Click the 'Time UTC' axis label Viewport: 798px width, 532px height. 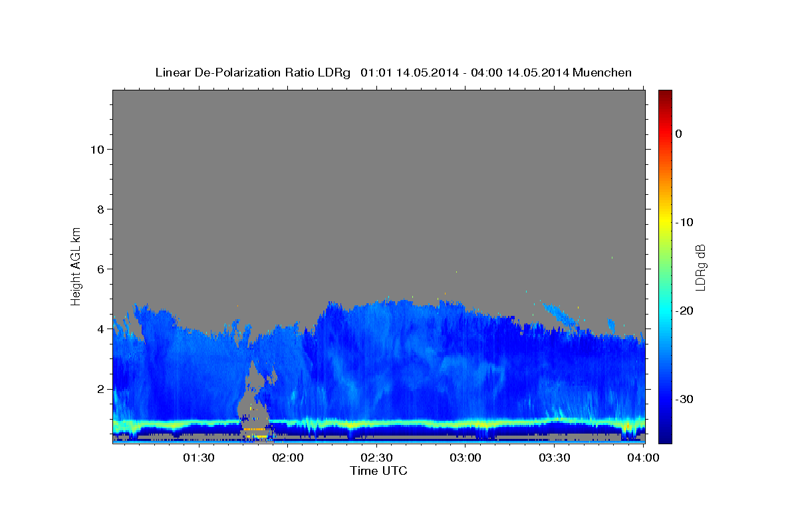pyautogui.click(x=378, y=471)
